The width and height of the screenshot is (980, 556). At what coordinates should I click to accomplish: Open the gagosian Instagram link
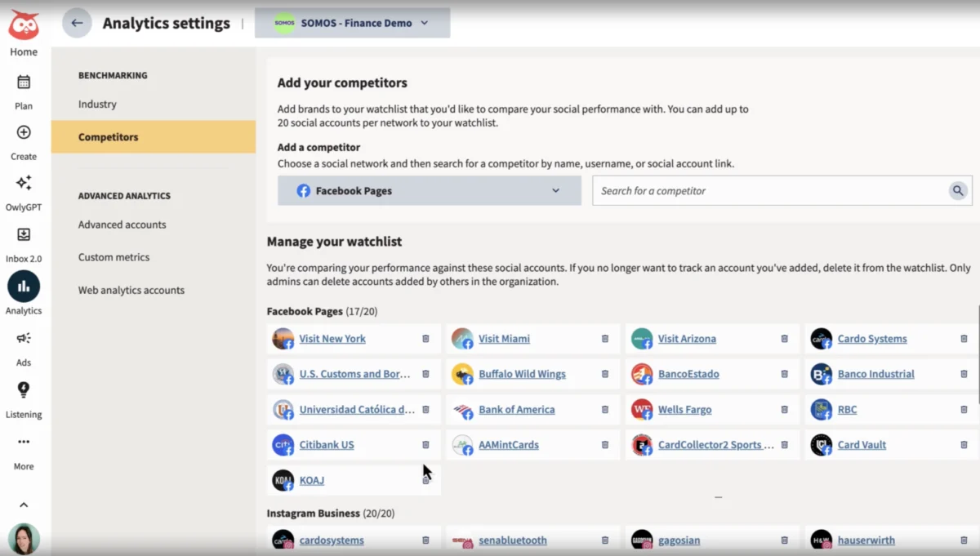coord(679,540)
